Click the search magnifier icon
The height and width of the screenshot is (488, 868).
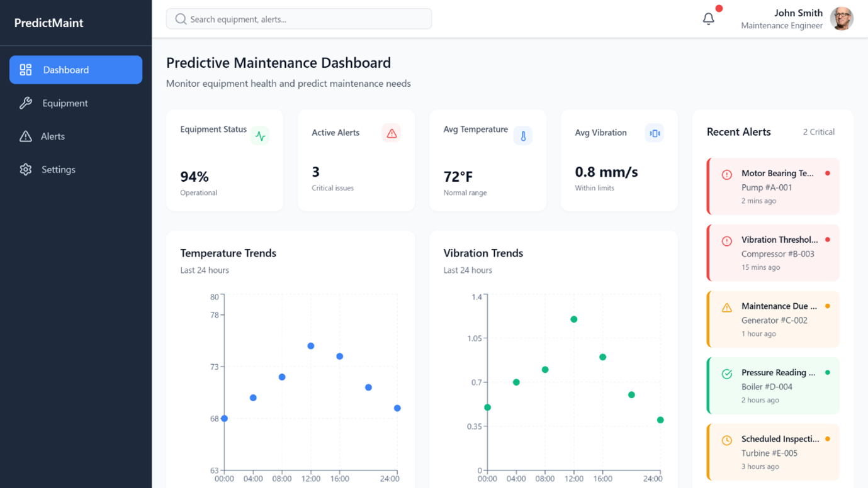pos(180,19)
